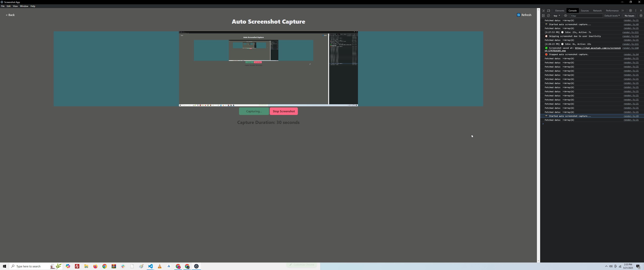Click the Stop Screenshot button
This screenshot has height=270, width=644.
(283, 111)
